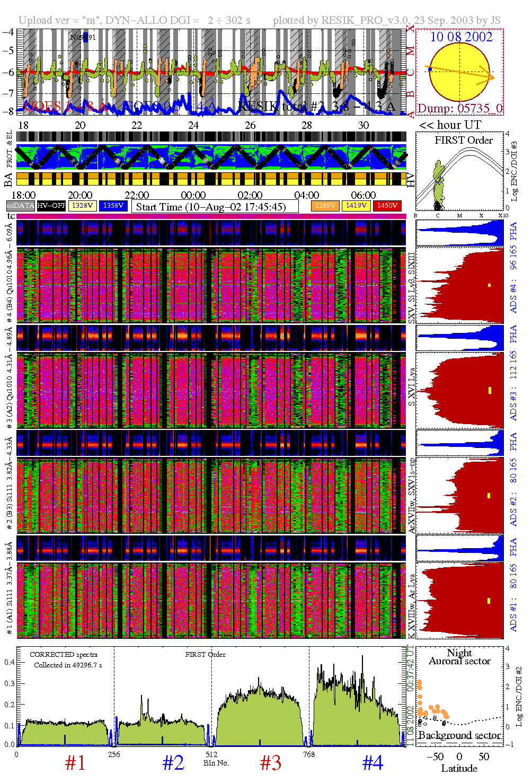Click the blue dot on the solar disk limb
This screenshot has height=783, width=532.
click(430, 69)
